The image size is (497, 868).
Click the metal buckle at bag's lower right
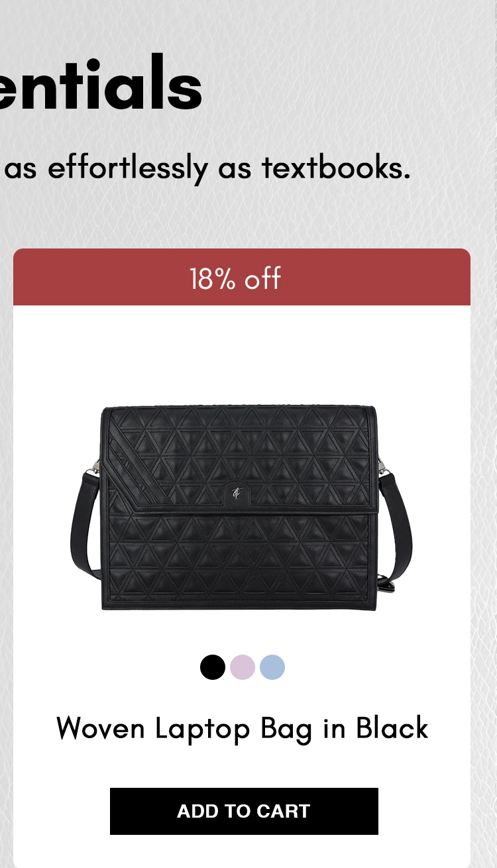[385, 583]
